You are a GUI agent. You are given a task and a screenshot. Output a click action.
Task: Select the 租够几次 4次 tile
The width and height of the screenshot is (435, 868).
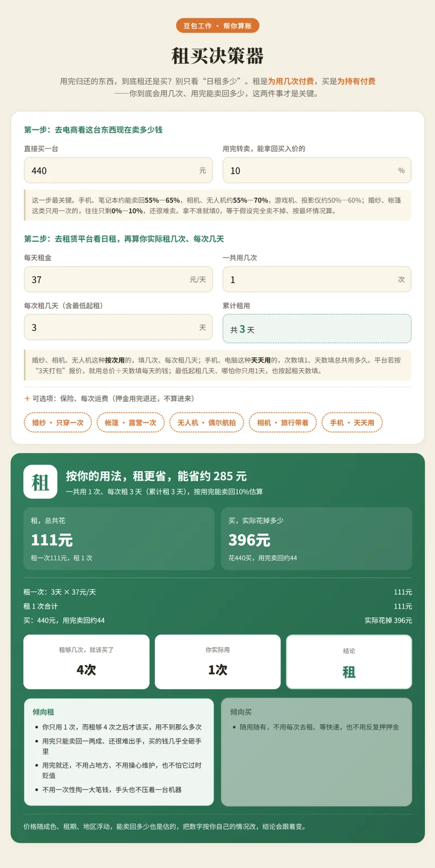coord(86,661)
